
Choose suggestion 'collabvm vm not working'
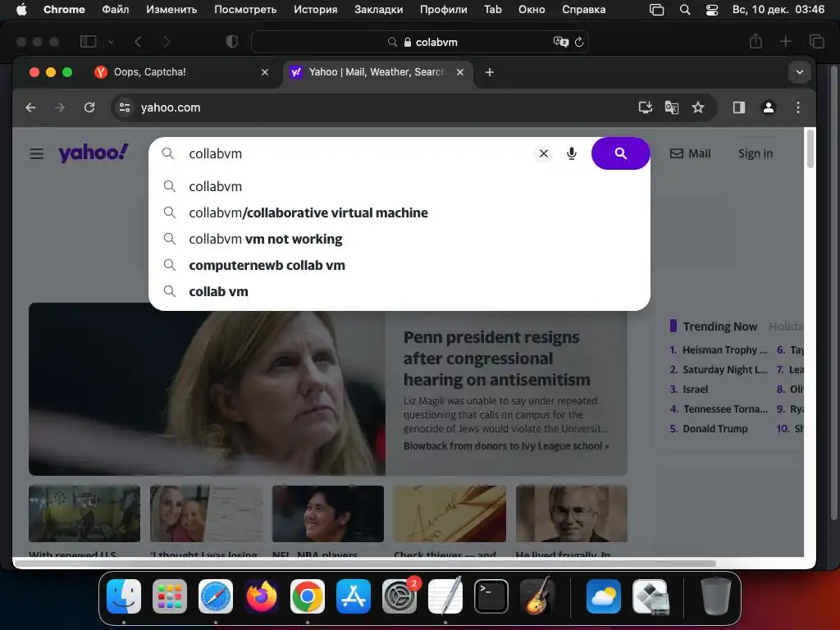click(399, 239)
